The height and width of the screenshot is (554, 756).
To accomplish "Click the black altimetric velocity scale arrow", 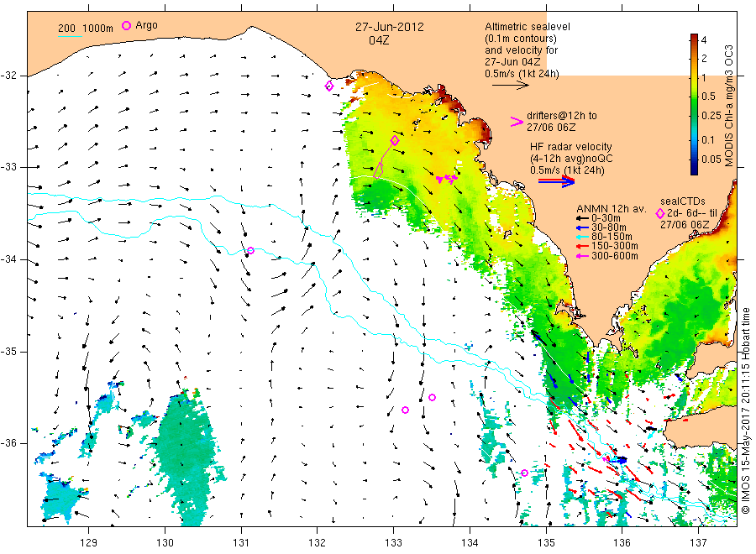I will click(511, 86).
